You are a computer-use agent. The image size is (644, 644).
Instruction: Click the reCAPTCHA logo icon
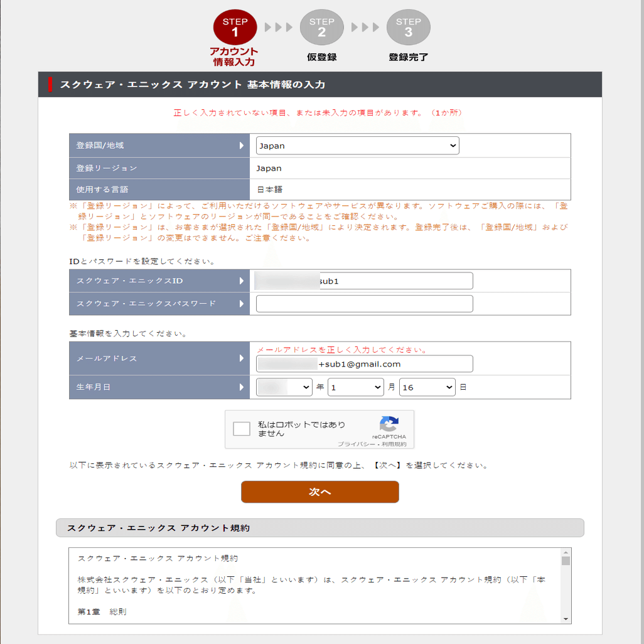click(x=389, y=424)
